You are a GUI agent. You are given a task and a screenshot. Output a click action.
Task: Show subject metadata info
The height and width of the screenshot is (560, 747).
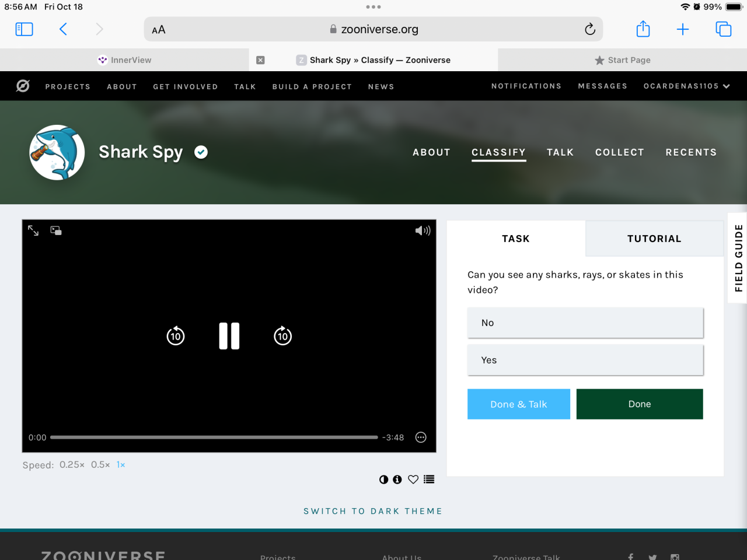point(397,480)
